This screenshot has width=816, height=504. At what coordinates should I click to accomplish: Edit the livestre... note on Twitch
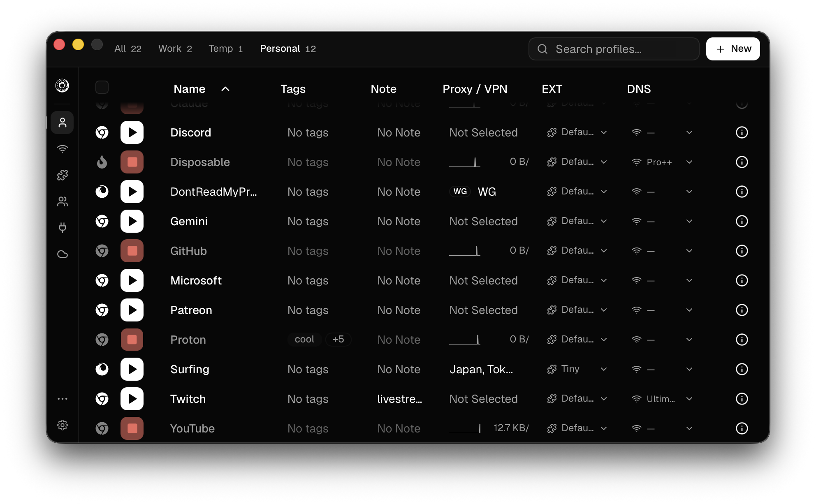click(x=399, y=399)
